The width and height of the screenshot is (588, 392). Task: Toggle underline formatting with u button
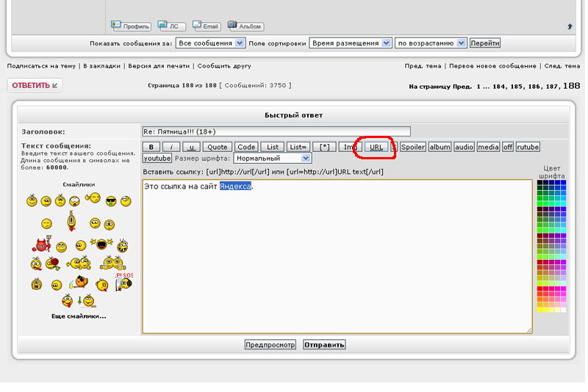tap(191, 147)
